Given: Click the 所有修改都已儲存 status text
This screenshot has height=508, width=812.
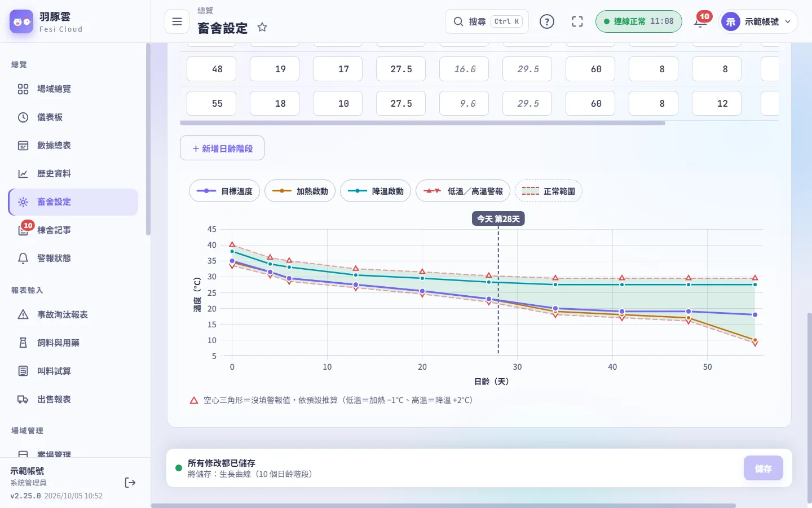Looking at the screenshot, I should coord(222,463).
